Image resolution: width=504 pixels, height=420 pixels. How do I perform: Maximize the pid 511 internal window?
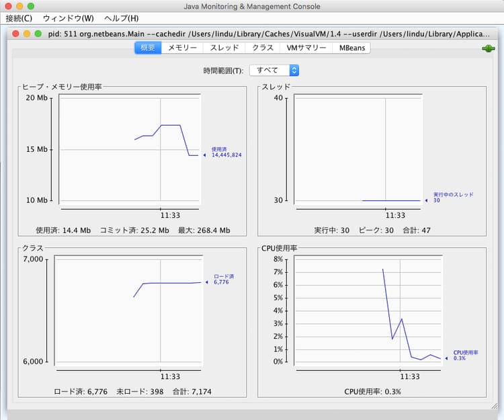pos(38,34)
